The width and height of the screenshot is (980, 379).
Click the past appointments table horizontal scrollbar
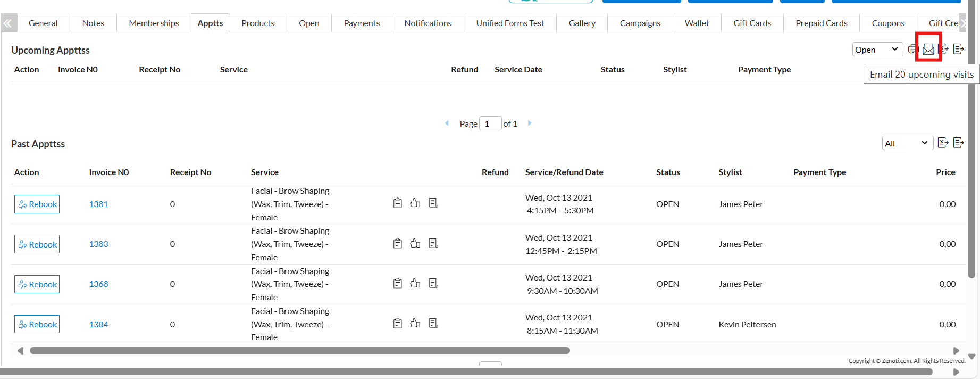(x=300, y=351)
